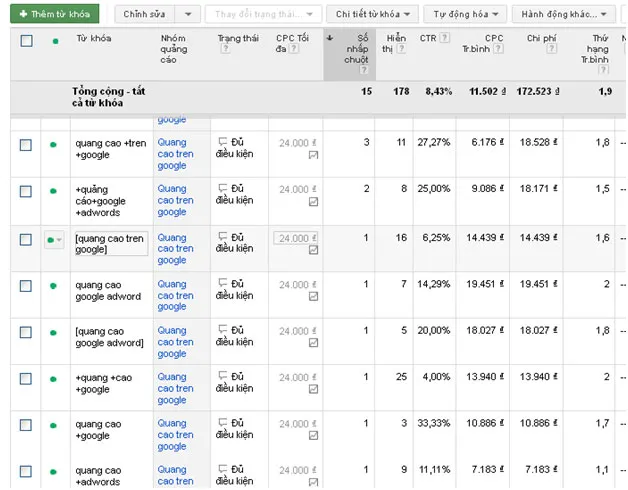
Task: Click speech bubble icon in +quang +cao +google row
Action: click(x=223, y=377)
